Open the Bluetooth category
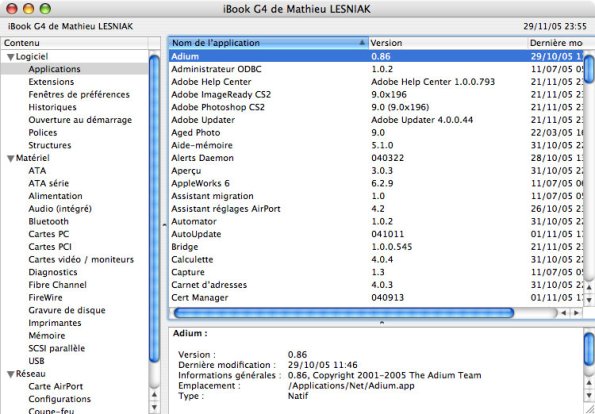The height and width of the screenshot is (414, 595). pyautogui.click(x=49, y=221)
